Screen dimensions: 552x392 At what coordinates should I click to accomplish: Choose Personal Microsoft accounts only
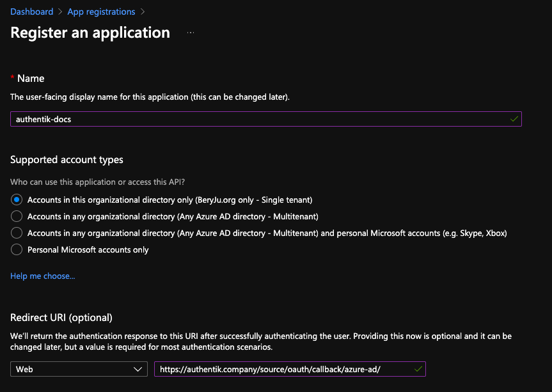pos(17,249)
